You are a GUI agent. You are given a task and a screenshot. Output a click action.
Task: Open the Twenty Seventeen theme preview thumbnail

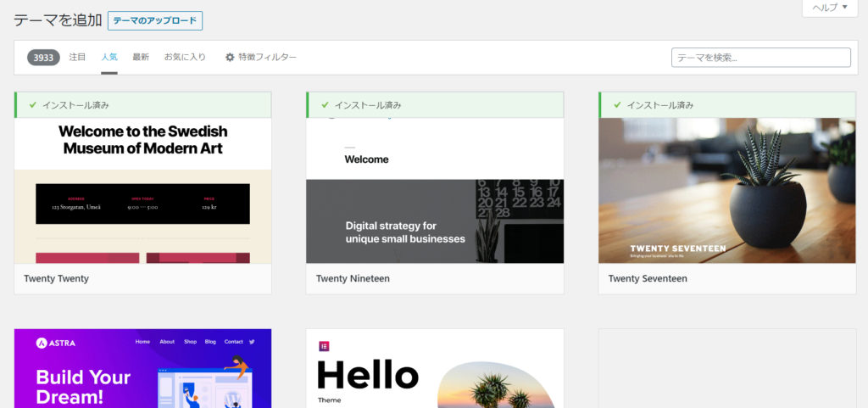pyautogui.click(x=726, y=191)
